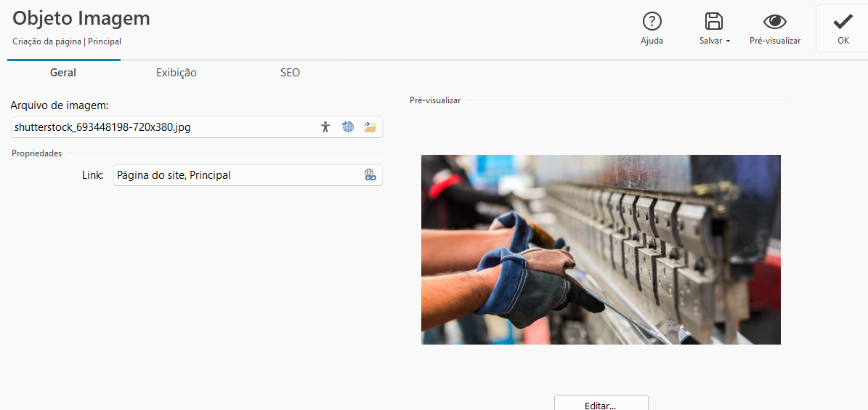Open the accessibility person icon
This screenshot has height=410, width=868.
coord(325,127)
